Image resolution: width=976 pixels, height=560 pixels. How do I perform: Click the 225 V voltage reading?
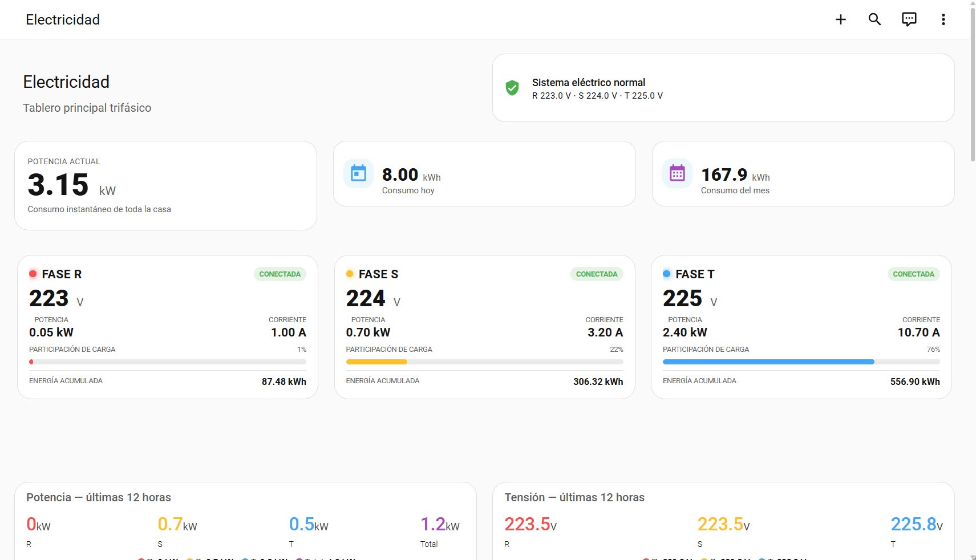click(690, 299)
